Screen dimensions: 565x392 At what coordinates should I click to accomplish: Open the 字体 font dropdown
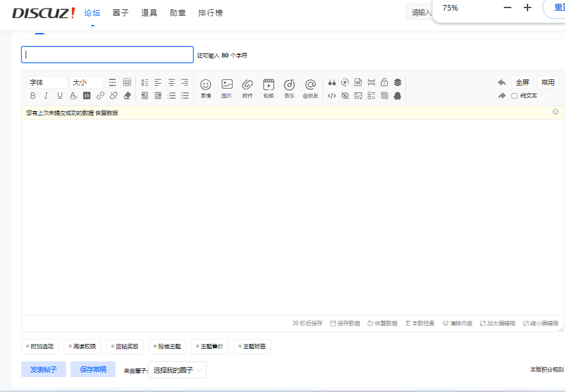pos(47,82)
